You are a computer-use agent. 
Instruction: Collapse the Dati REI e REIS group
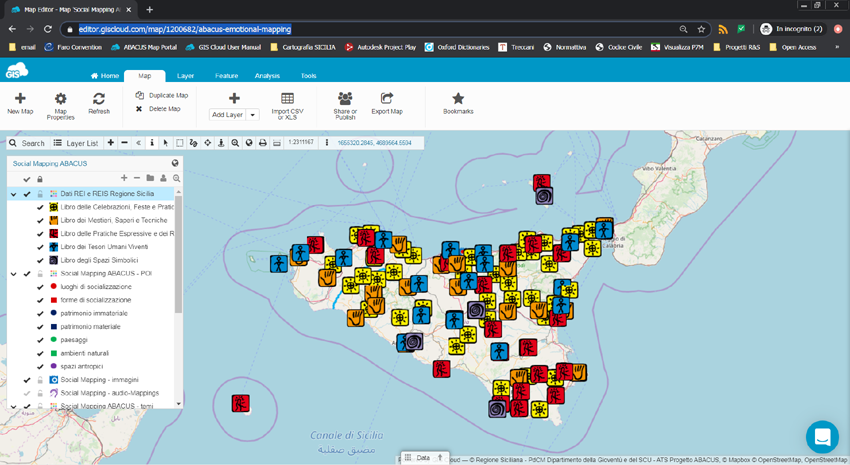(14, 193)
